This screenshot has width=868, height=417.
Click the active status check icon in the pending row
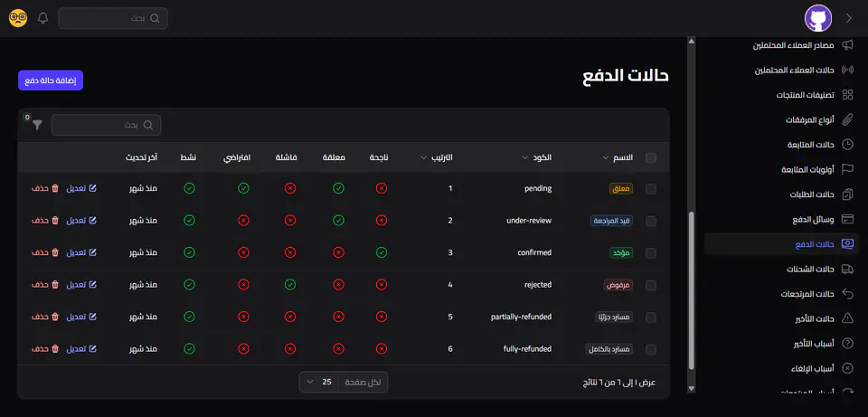189,188
